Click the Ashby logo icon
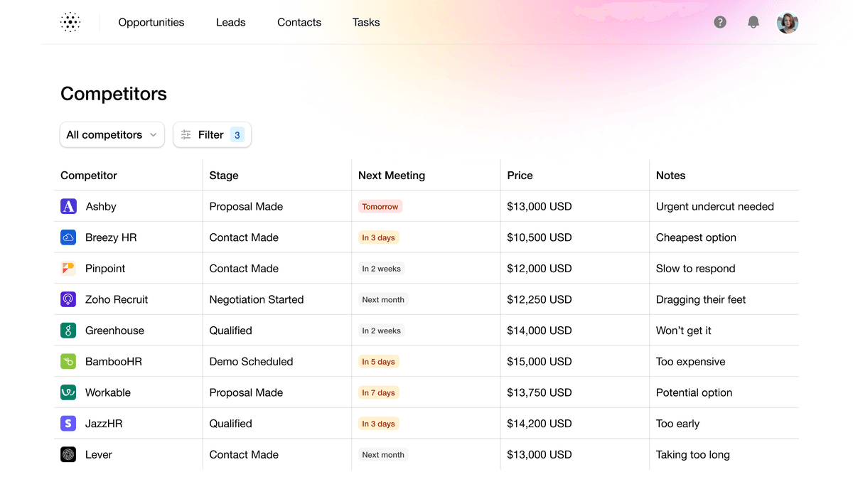 tap(68, 206)
